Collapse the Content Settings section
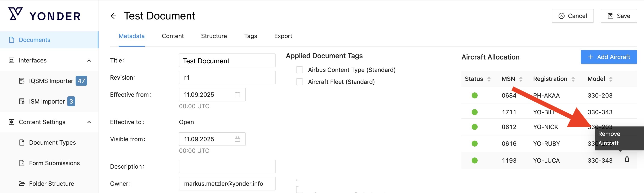The height and width of the screenshot is (193, 644). (89, 122)
